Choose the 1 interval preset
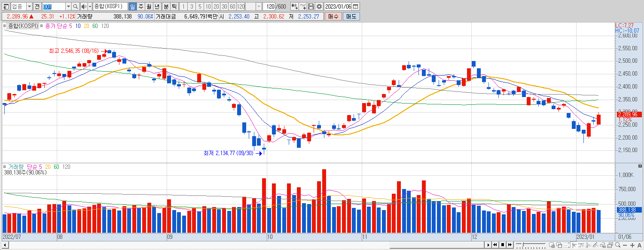The height and width of the screenshot is (250, 644). [183, 6]
